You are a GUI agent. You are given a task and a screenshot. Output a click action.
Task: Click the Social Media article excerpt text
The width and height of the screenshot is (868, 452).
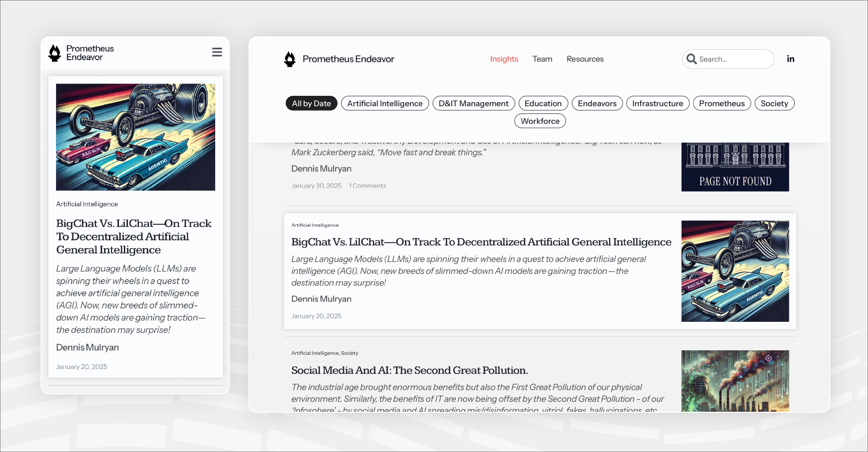(x=478, y=398)
